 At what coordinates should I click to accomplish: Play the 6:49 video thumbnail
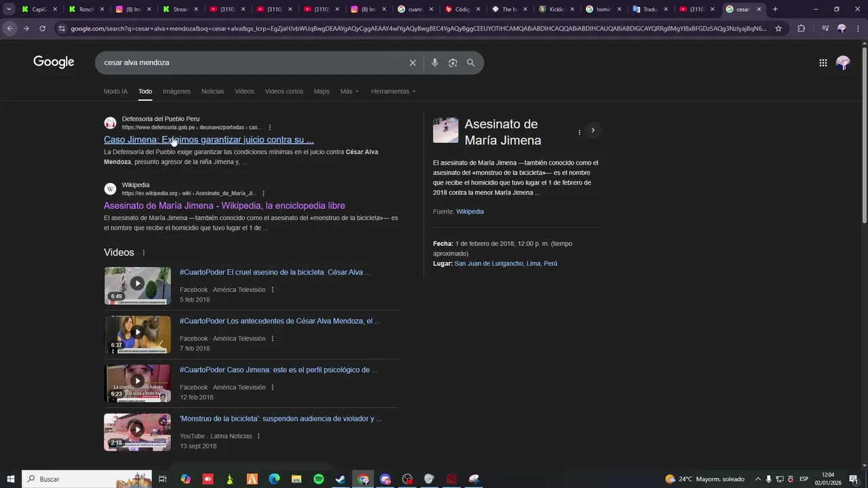pos(137,285)
